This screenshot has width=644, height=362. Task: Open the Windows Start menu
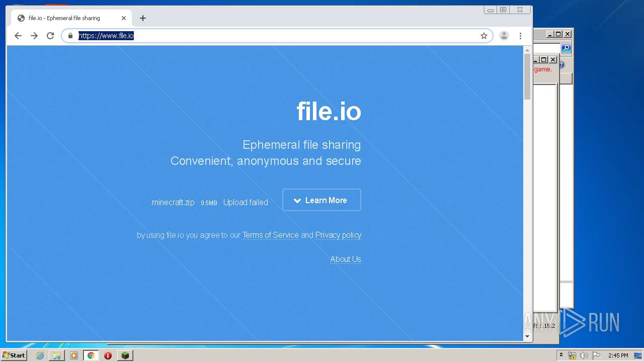(x=14, y=355)
